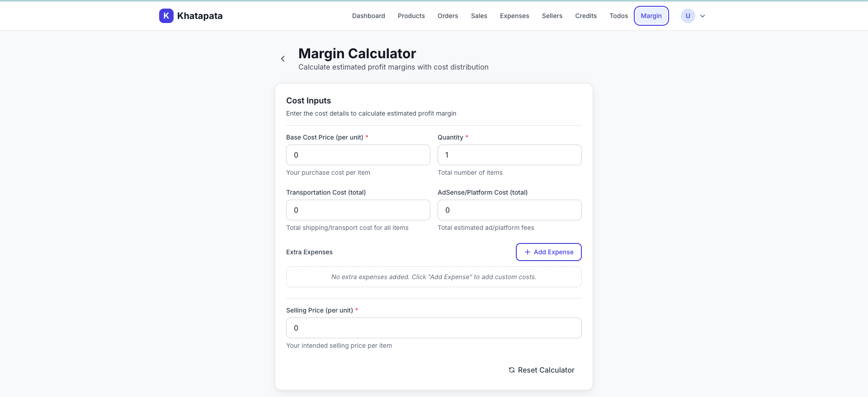The height and width of the screenshot is (397, 868).
Task: Navigate to Orders
Action: (x=448, y=15)
